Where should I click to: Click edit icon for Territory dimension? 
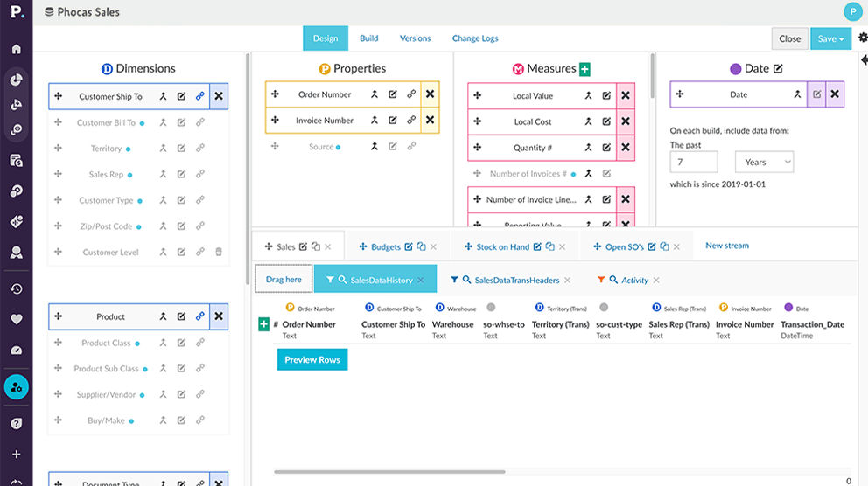[182, 149]
